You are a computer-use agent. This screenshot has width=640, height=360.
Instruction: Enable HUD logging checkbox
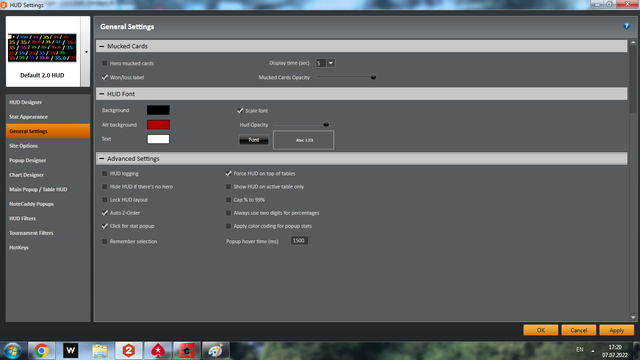coord(105,173)
